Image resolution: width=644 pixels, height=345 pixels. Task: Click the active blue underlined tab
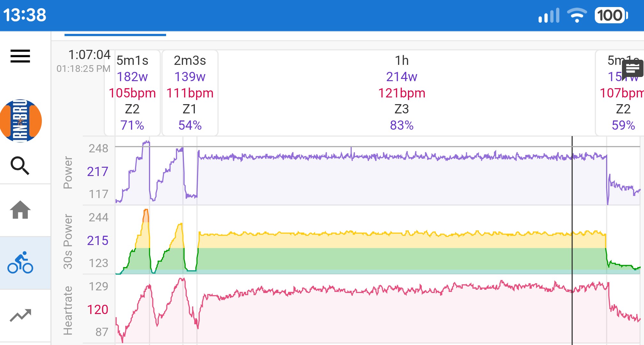(115, 35)
